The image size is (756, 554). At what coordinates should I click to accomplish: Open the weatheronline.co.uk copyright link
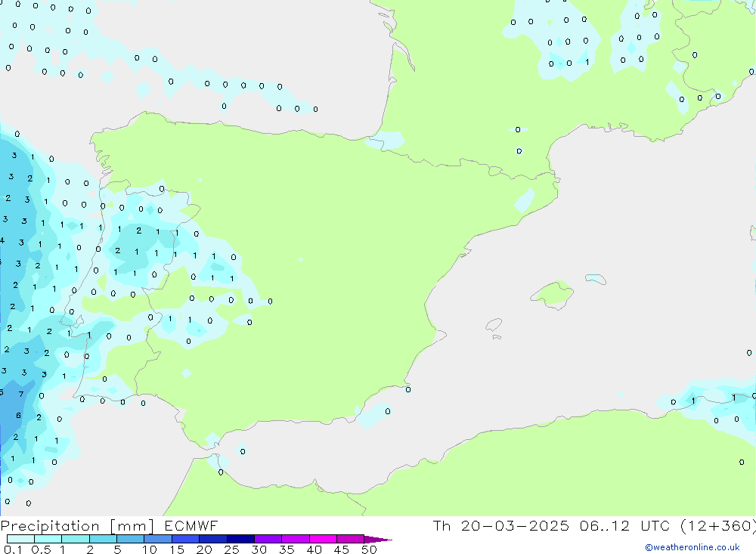point(692,547)
